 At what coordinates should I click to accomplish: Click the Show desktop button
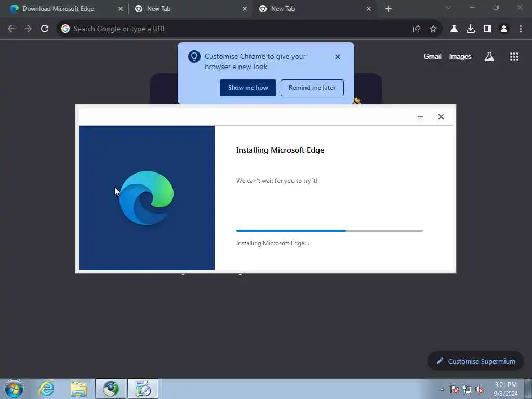[528, 389]
